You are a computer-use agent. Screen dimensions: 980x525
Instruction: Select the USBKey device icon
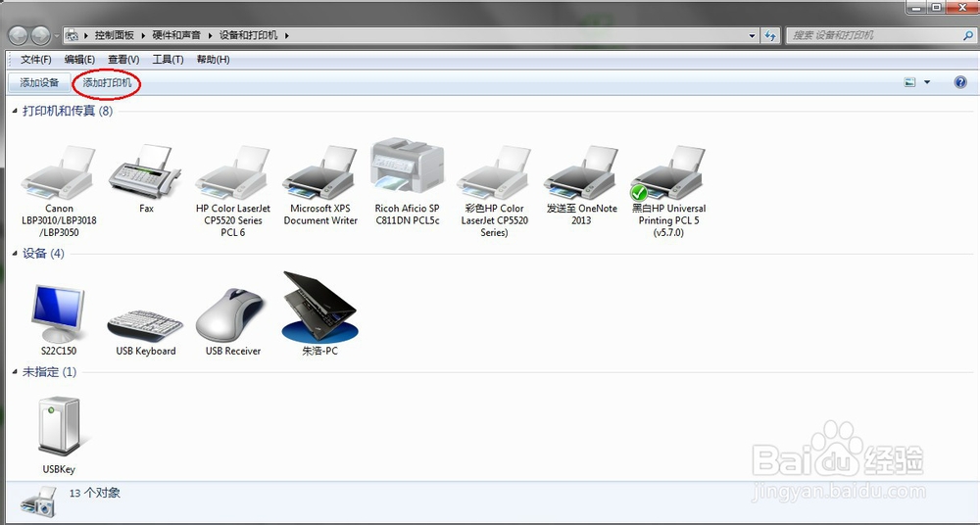coord(59,427)
